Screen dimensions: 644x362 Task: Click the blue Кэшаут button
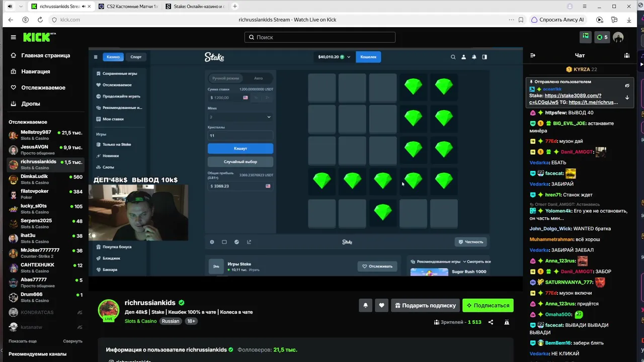point(240,148)
